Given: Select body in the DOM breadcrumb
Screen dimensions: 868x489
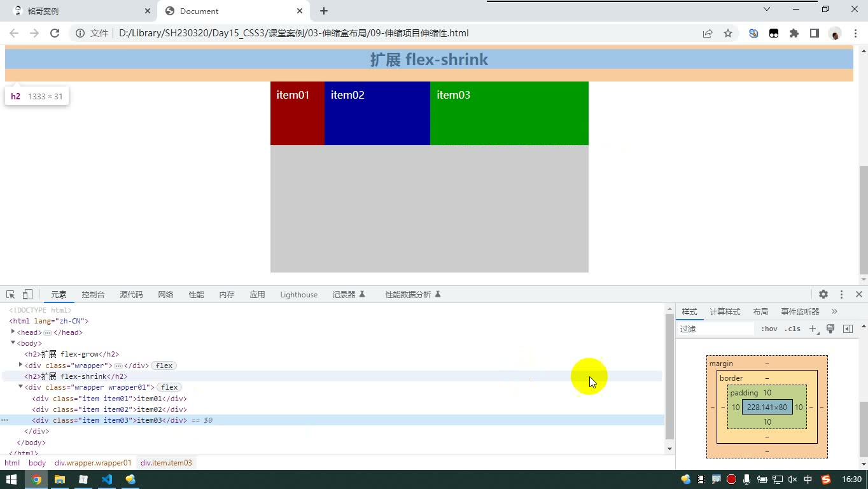Looking at the screenshot, I should pyautogui.click(x=37, y=463).
